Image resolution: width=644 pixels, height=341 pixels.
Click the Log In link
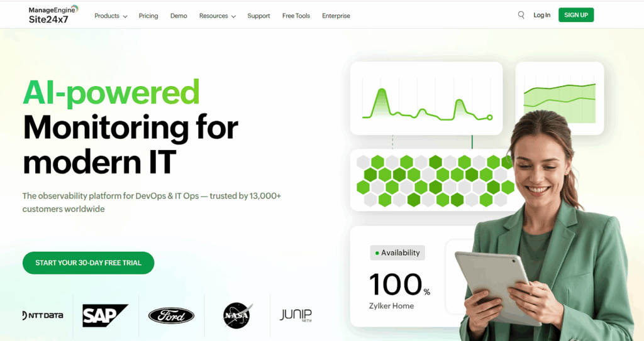tap(541, 15)
